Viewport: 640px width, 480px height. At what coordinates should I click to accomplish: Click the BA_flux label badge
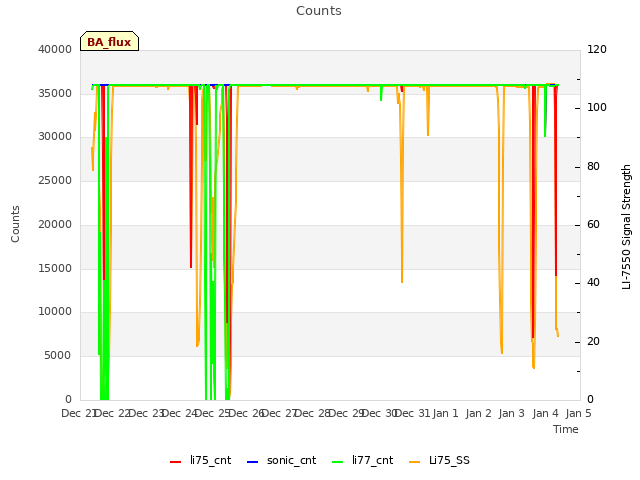(x=109, y=41)
